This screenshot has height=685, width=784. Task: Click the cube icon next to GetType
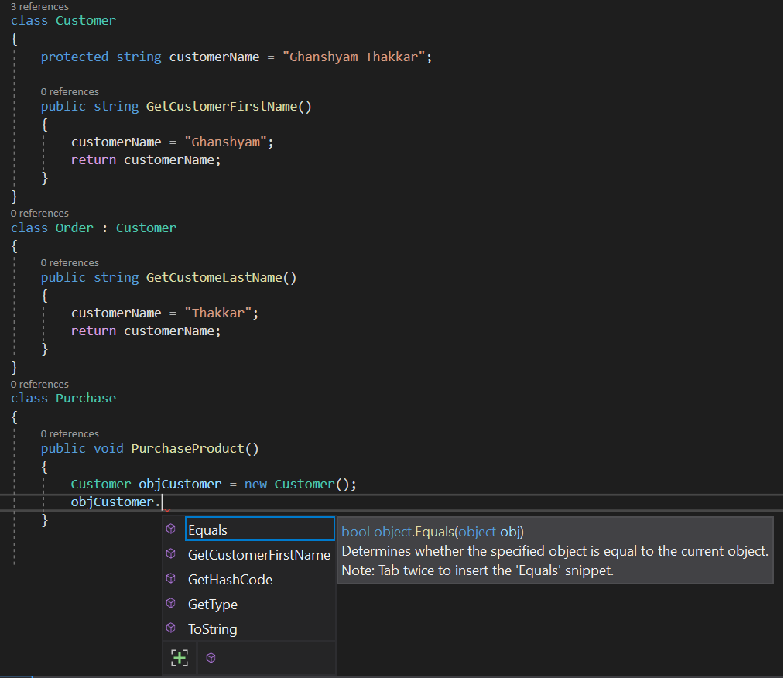[170, 604]
